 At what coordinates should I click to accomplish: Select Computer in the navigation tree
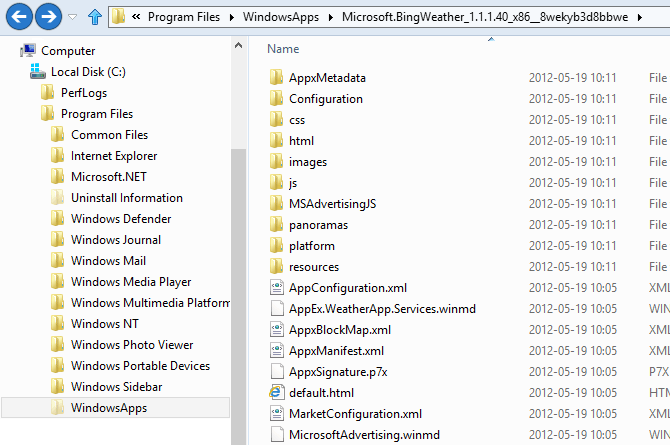[68, 51]
